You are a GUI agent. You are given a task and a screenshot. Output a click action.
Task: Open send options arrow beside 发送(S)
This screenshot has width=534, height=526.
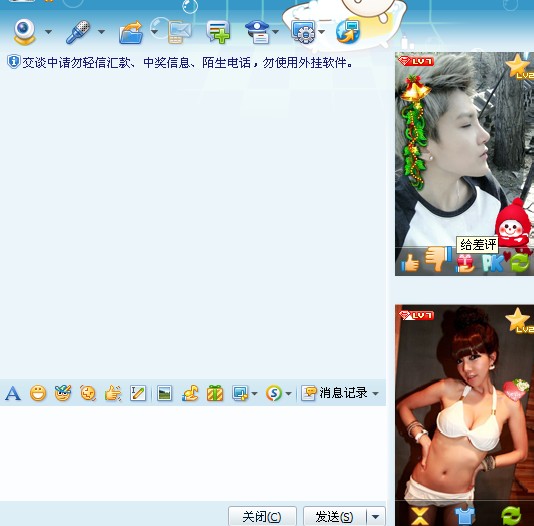pyautogui.click(x=376, y=517)
